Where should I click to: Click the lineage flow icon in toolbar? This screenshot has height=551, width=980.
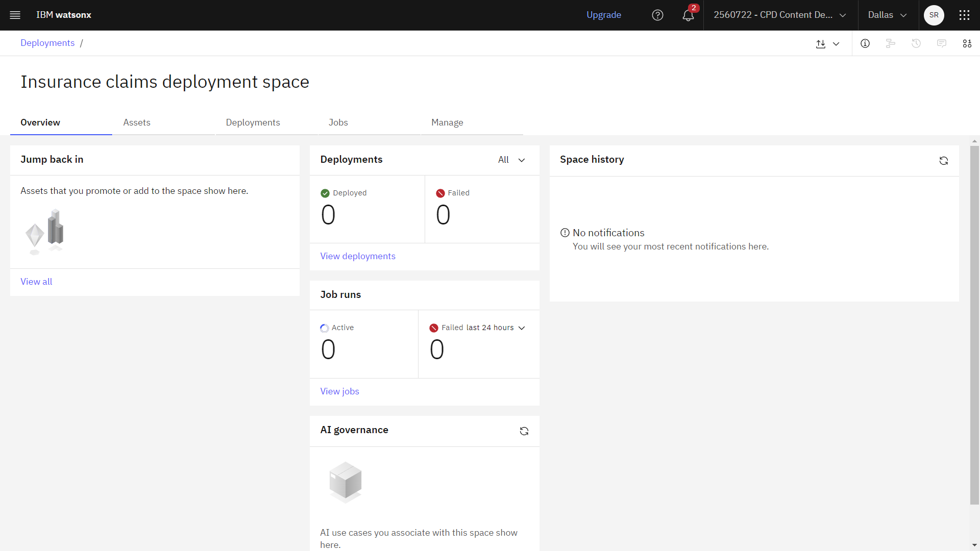[x=891, y=43]
